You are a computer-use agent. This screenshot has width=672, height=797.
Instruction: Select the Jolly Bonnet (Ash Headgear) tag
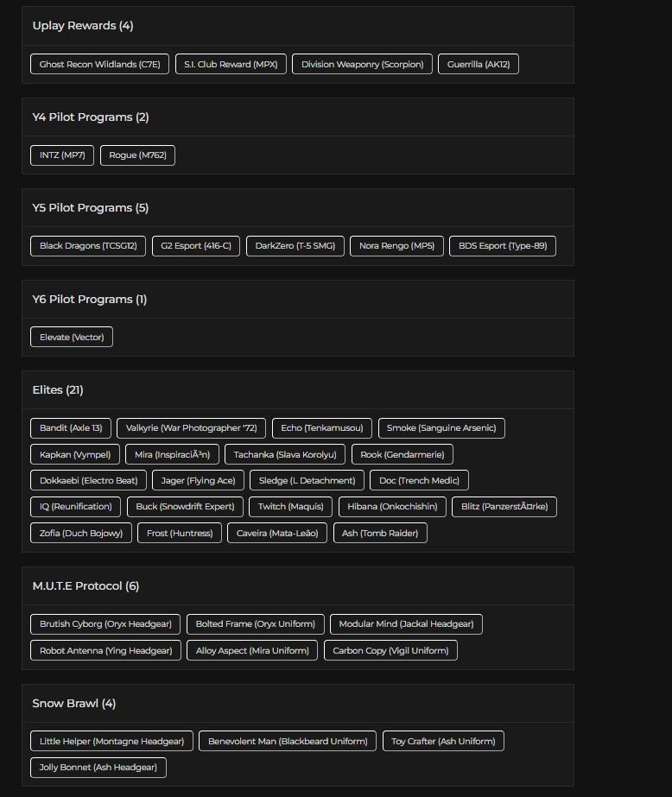coord(98,768)
